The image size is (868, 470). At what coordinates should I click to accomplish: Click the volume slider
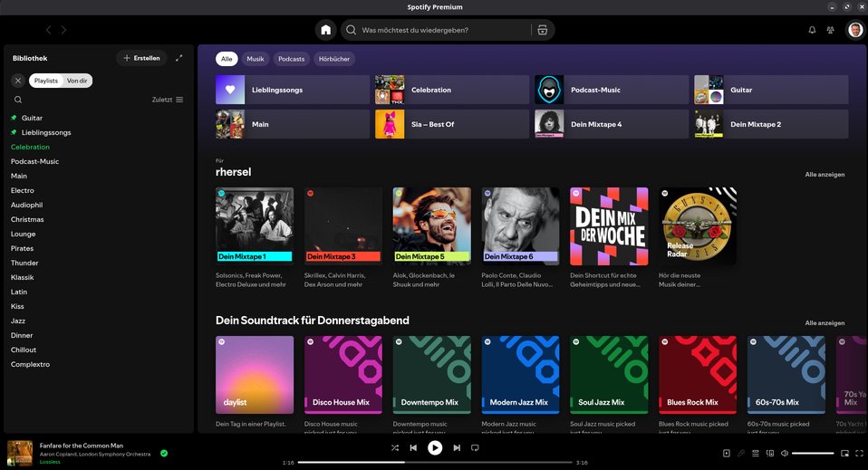tap(813, 453)
